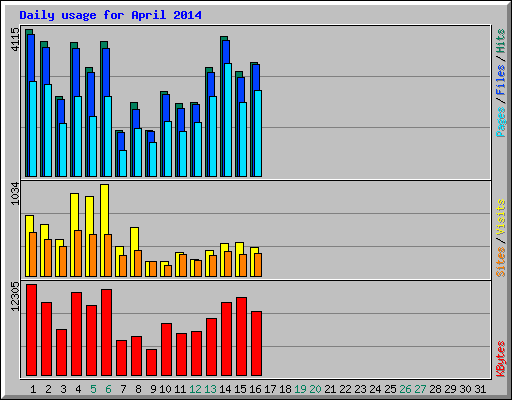Screen dimensions: 512x400
Task: Select the red KBytes bar for day 1
Action: [31, 330]
